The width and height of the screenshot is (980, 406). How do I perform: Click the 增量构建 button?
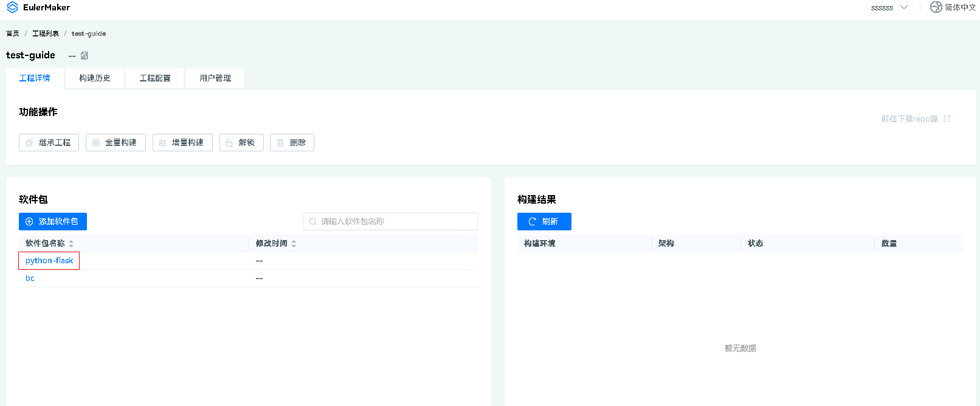pos(182,143)
